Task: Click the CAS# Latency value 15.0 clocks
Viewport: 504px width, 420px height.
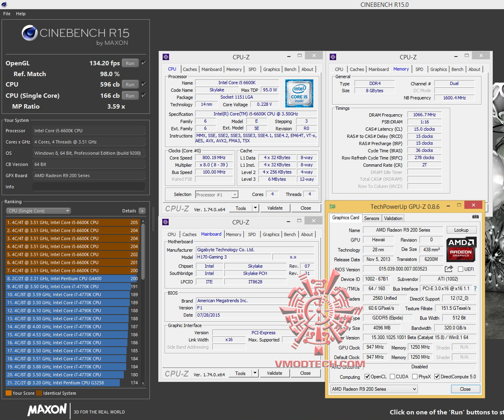Action: point(424,129)
